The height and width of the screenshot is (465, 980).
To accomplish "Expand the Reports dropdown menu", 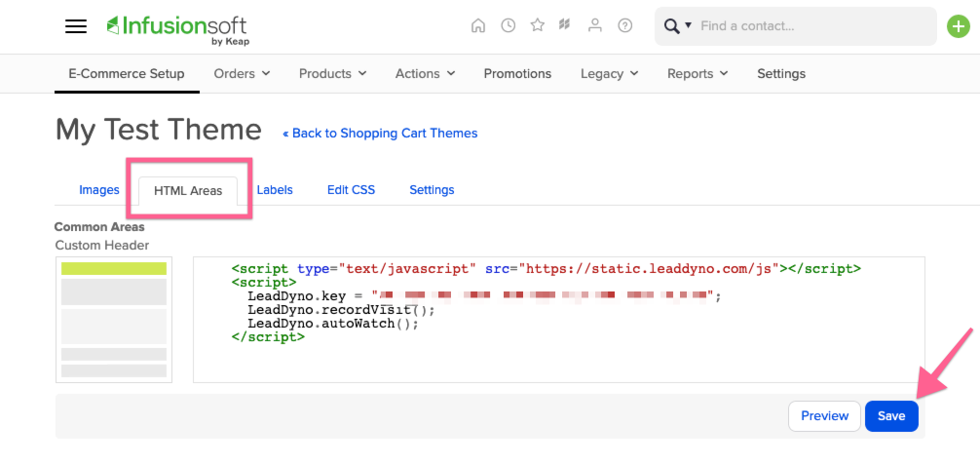I will (x=697, y=74).
